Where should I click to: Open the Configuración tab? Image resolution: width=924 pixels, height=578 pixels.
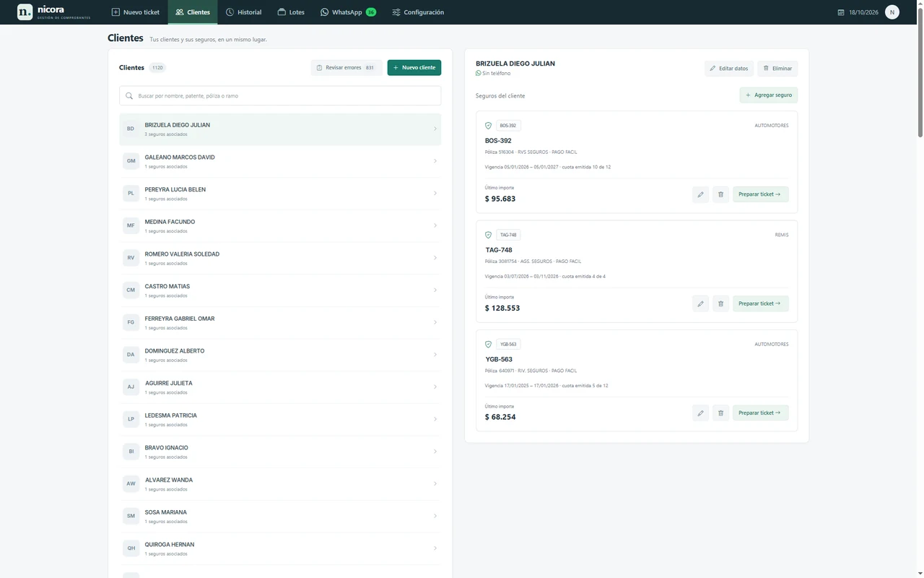coord(418,12)
